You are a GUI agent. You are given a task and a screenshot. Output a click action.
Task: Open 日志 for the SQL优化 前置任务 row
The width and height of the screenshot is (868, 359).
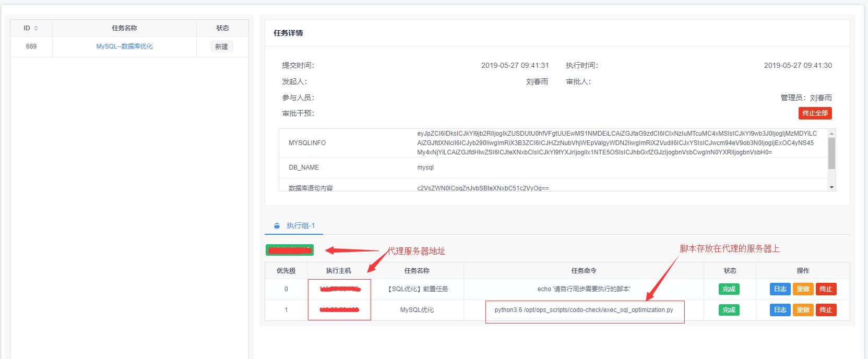point(780,289)
